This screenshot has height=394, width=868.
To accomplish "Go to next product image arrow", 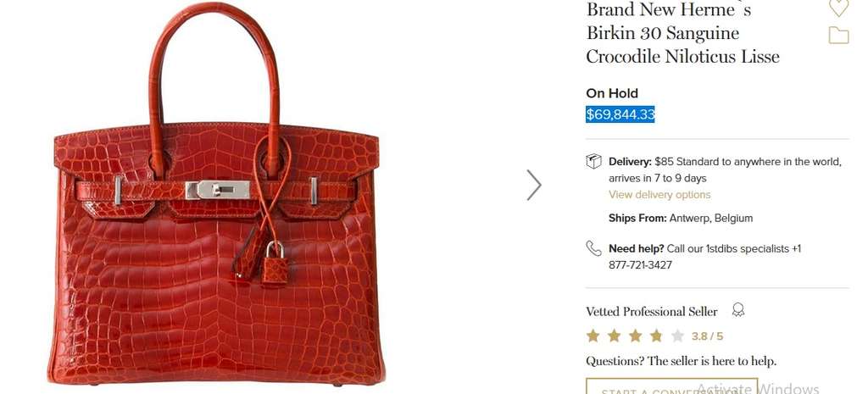I will click(534, 185).
